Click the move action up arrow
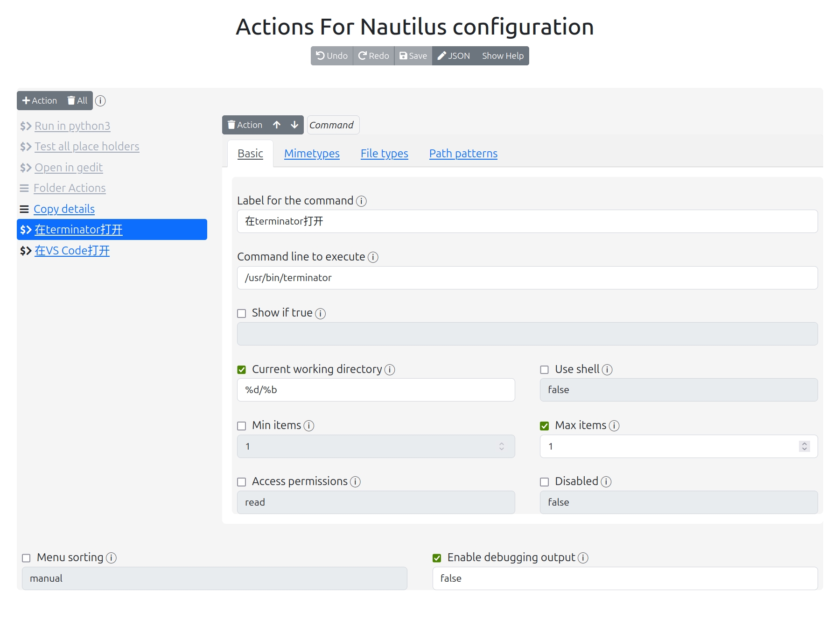 (277, 125)
